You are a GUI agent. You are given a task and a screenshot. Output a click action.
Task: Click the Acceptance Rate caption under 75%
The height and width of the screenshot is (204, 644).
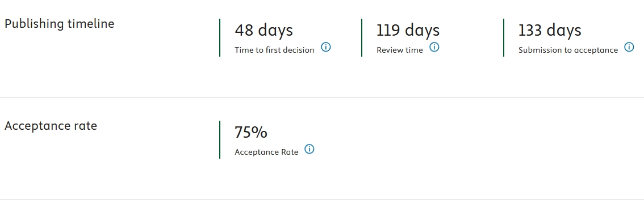[x=266, y=152]
